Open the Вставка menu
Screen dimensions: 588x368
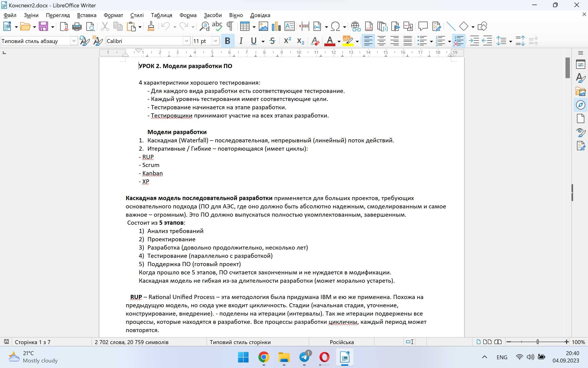(87, 15)
